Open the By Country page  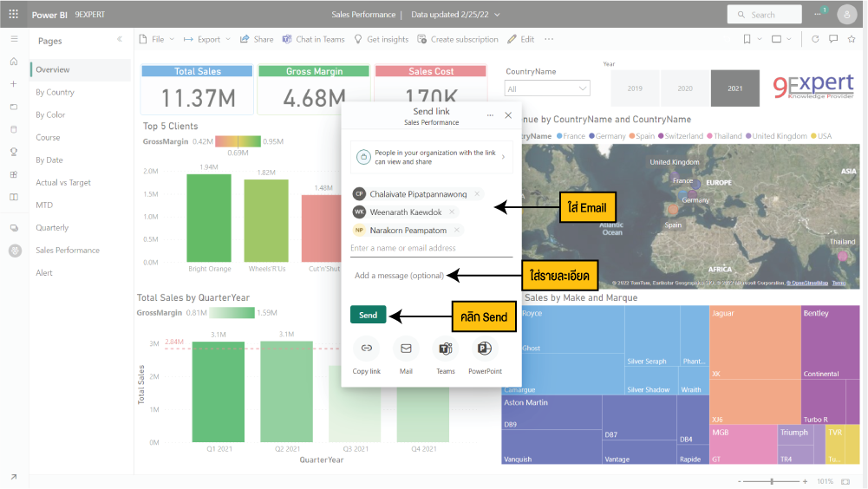coord(55,92)
